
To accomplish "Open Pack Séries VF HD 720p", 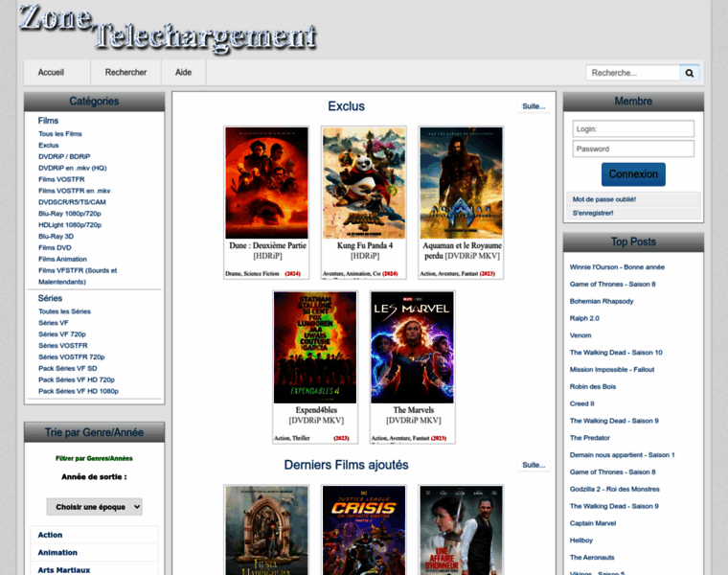I will pyautogui.click(x=77, y=379).
